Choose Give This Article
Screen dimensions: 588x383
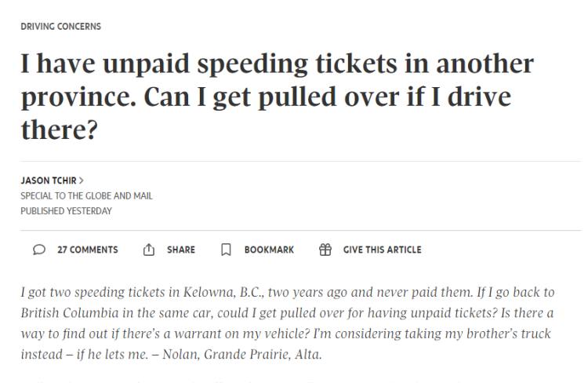point(382,250)
